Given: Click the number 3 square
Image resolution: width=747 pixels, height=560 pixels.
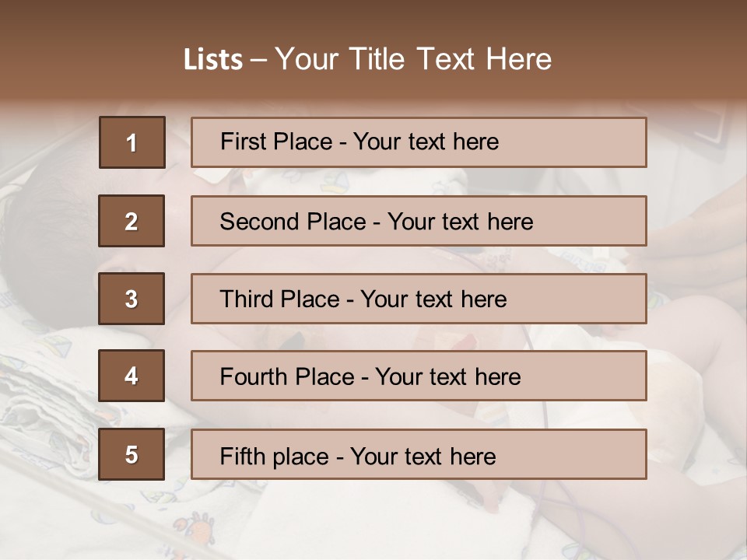Looking at the screenshot, I should pyautogui.click(x=132, y=299).
